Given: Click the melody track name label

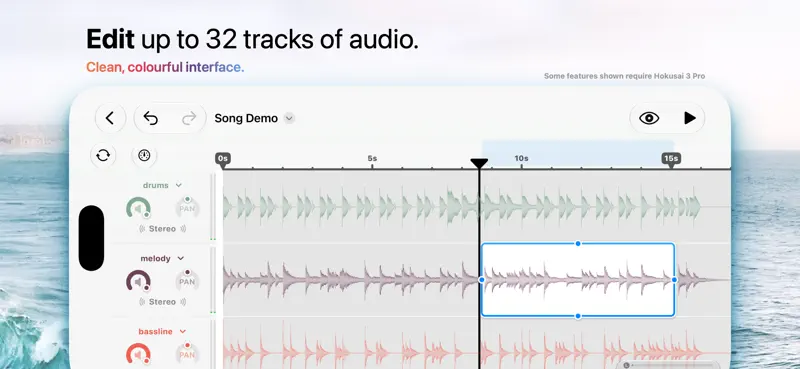Looking at the screenshot, I should (x=156, y=258).
